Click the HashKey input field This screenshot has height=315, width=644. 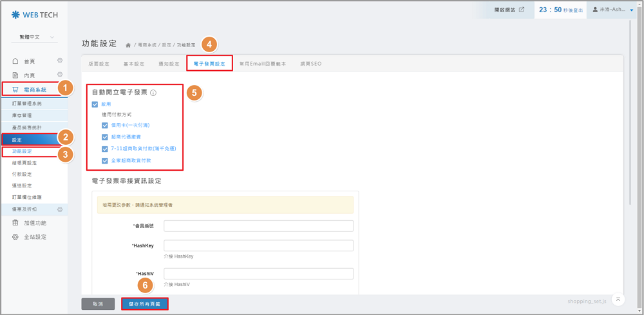pos(258,245)
